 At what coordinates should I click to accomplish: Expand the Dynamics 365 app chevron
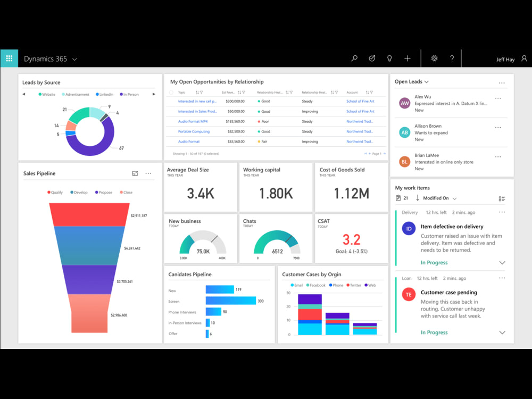coord(74,60)
